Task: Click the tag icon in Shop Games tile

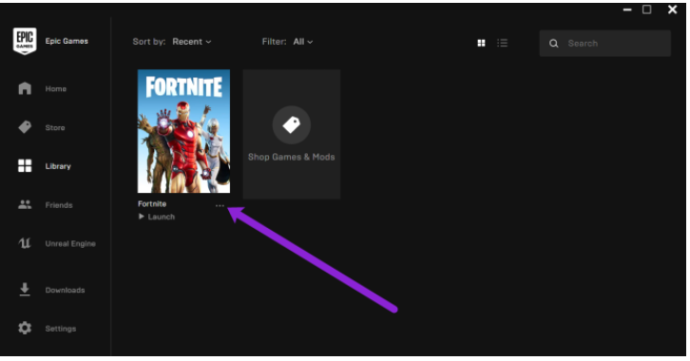Action: click(x=291, y=125)
